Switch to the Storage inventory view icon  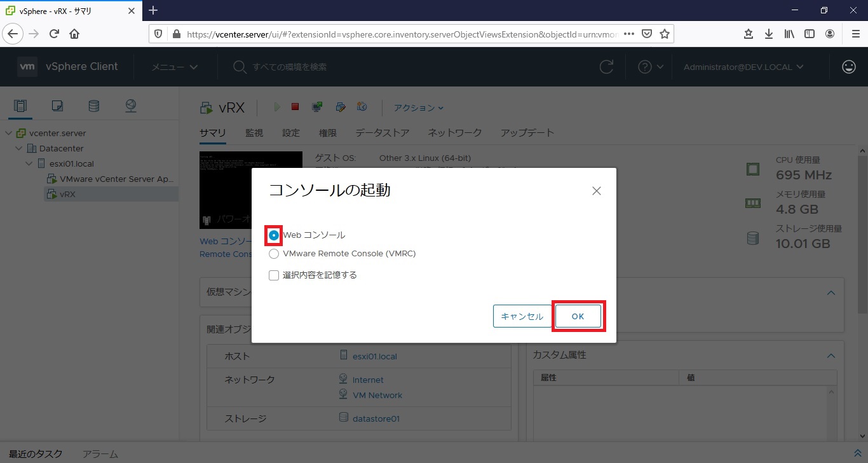94,106
